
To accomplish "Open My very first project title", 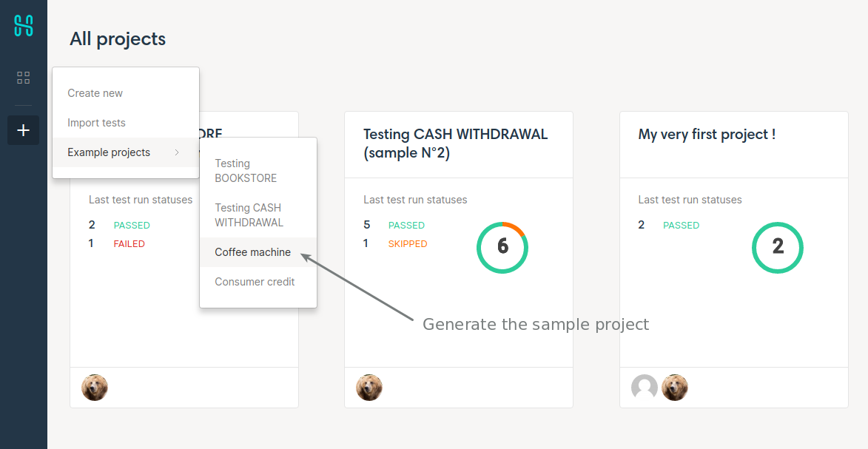I will point(707,135).
